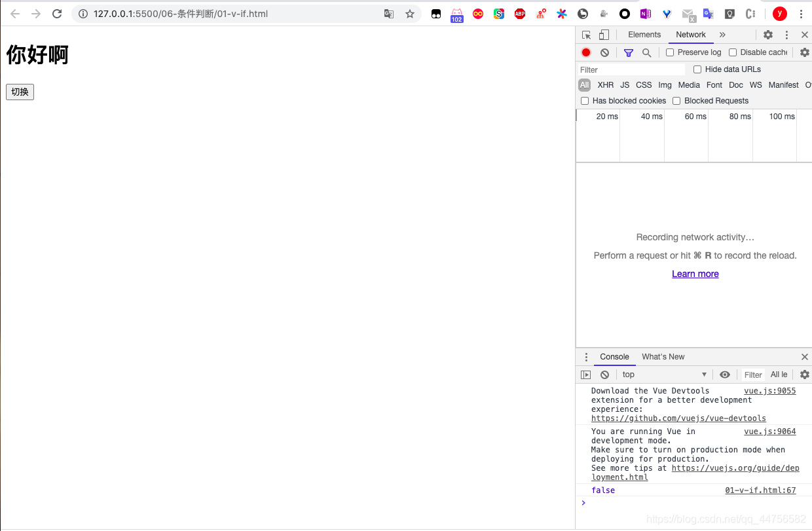This screenshot has width=812, height=531.
Task: Open the console log levels dropdown
Action: coord(779,375)
